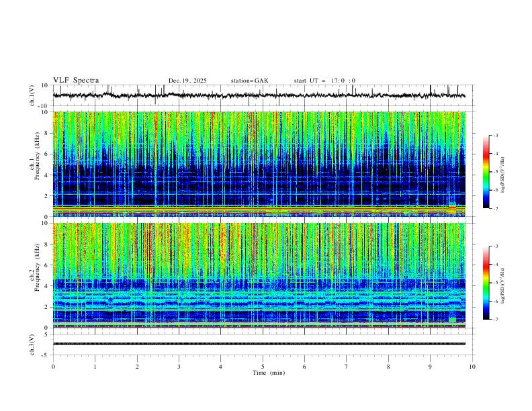The height and width of the screenshot is (411, 532).
Task: Click the time axis tick label '5'
Action: (263, 367)
